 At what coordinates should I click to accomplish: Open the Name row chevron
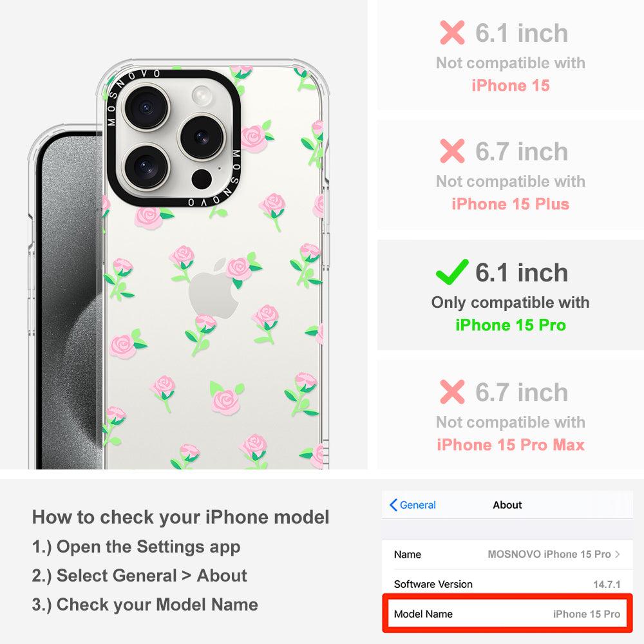[618, 554]
